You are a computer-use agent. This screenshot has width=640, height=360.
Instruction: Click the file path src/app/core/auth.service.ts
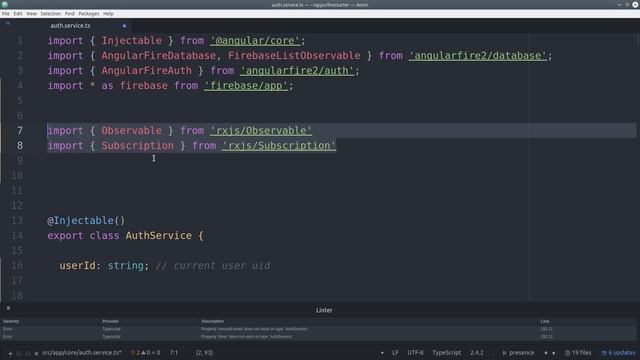coord(82,353)
